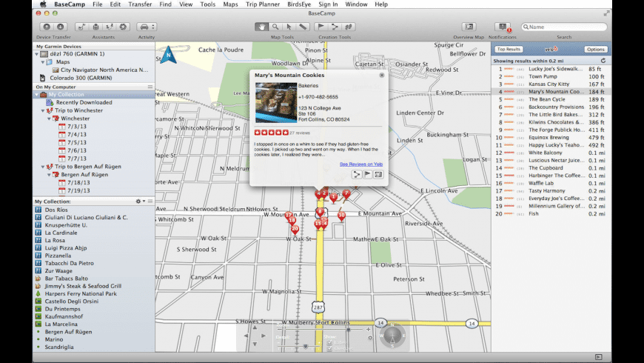This screenshot has width=644, height=363.
Task: Select the hand pan map tool
Action: (x=261, y=27)
